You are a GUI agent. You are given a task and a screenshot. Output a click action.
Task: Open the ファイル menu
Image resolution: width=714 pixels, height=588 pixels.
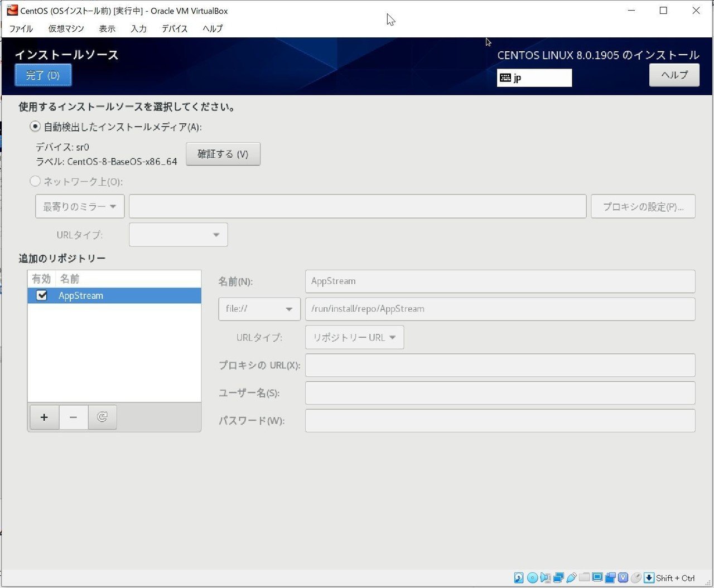(21, 28)
